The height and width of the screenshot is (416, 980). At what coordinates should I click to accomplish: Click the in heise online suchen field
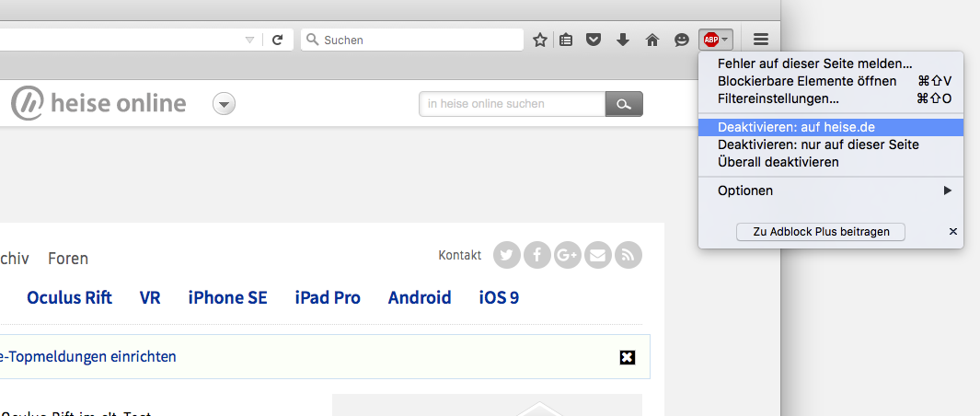pos(512,104)
